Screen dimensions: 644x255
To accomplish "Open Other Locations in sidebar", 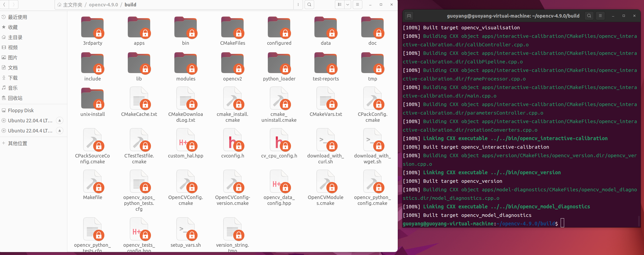I will pyautogui.click(x=33, y=143).
